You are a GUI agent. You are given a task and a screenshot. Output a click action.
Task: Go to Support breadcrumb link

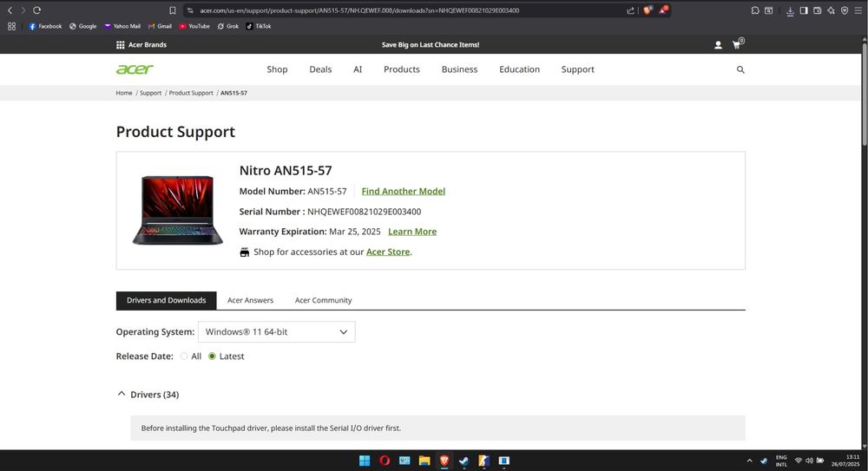click(x=150, y=93)
